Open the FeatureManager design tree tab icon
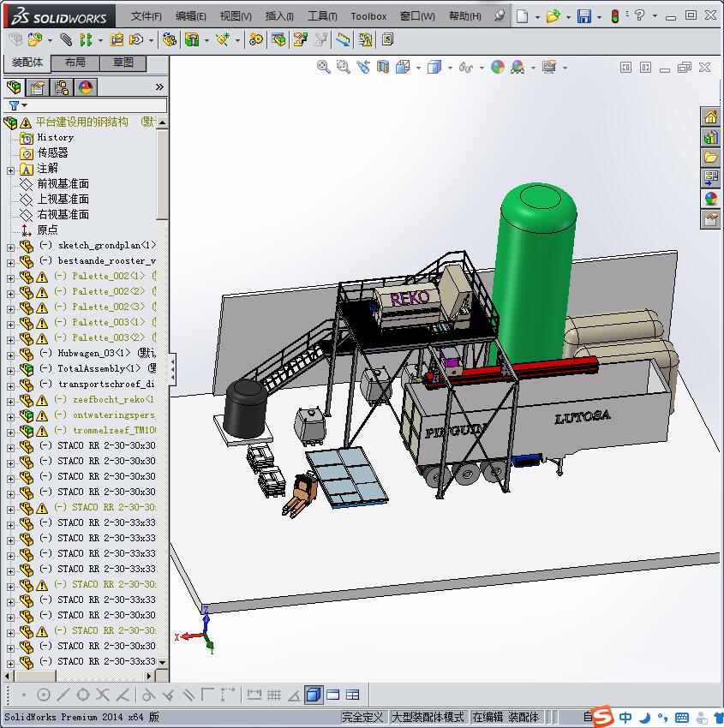The height and width of the screenshot is (728, 724). [x=14, y=87]
